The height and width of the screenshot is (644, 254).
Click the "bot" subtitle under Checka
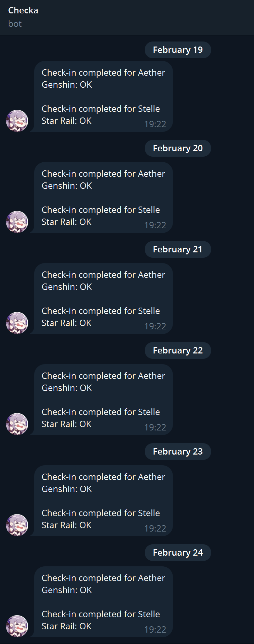pyautogui.click(x=15, y=24)
